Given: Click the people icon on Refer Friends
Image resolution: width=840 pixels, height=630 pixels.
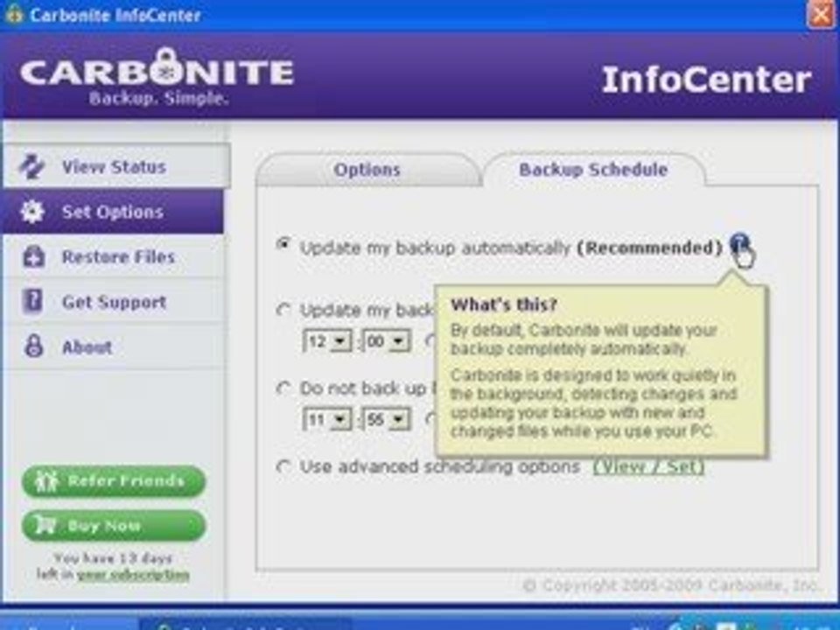Looking at the screenshot, I should coord(45,481).
